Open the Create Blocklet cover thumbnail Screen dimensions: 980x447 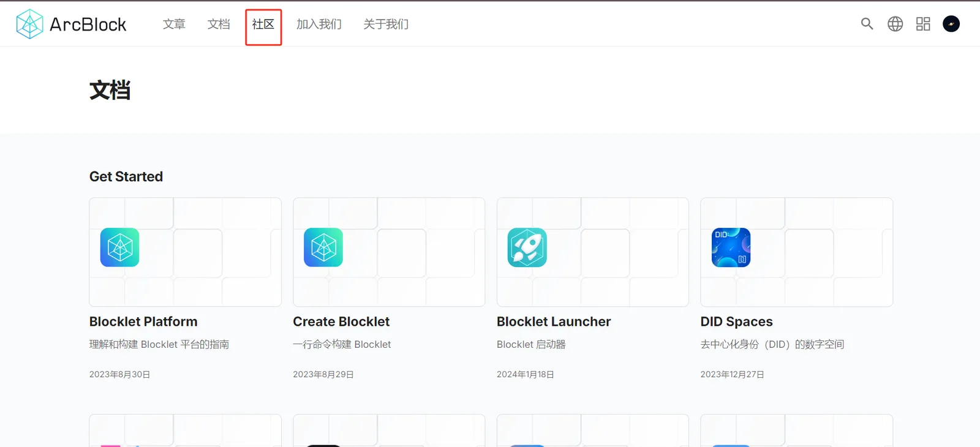click(x=389, y=252)
